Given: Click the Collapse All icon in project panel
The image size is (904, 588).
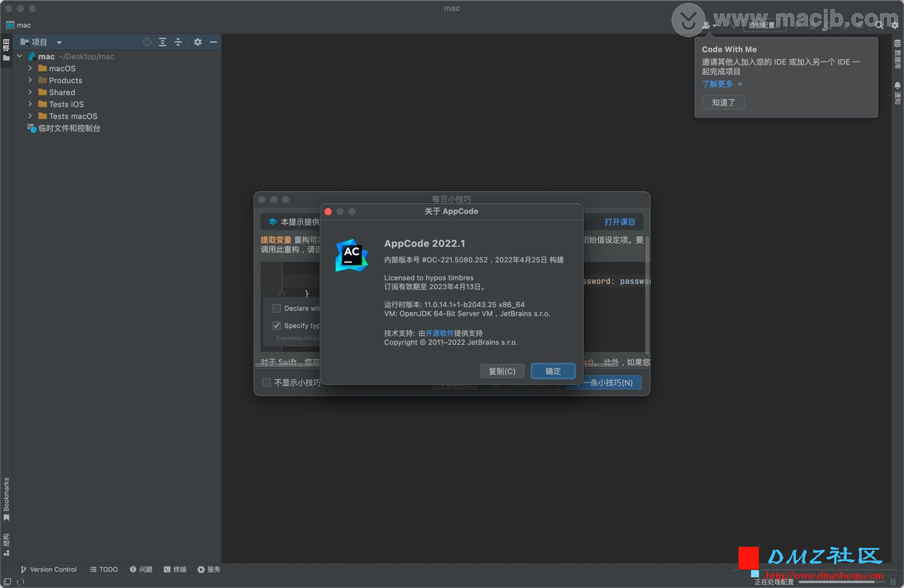Looking at the screenshot, I should coord(178,42).
